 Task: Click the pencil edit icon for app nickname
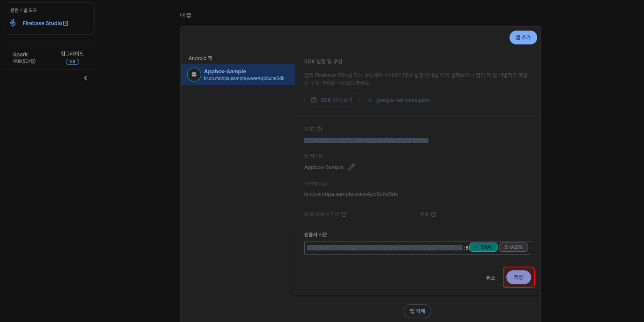(351, 167)
